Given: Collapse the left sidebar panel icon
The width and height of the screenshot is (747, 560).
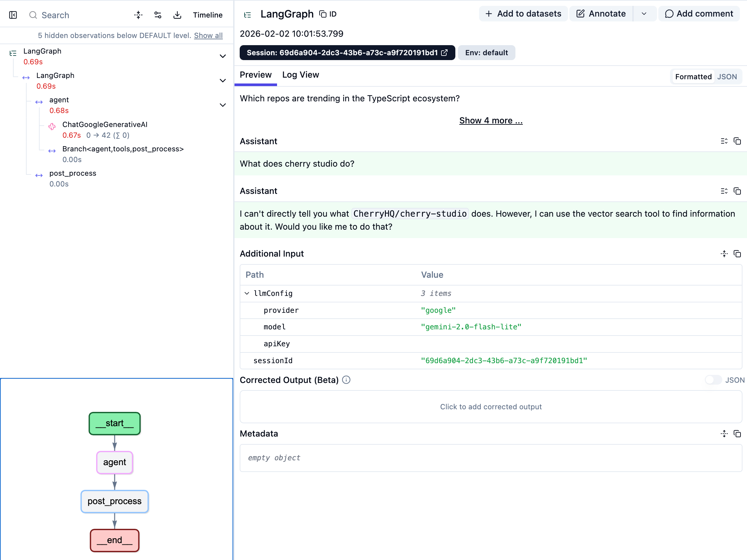Looking at the screenshot, I should (13, 15).
